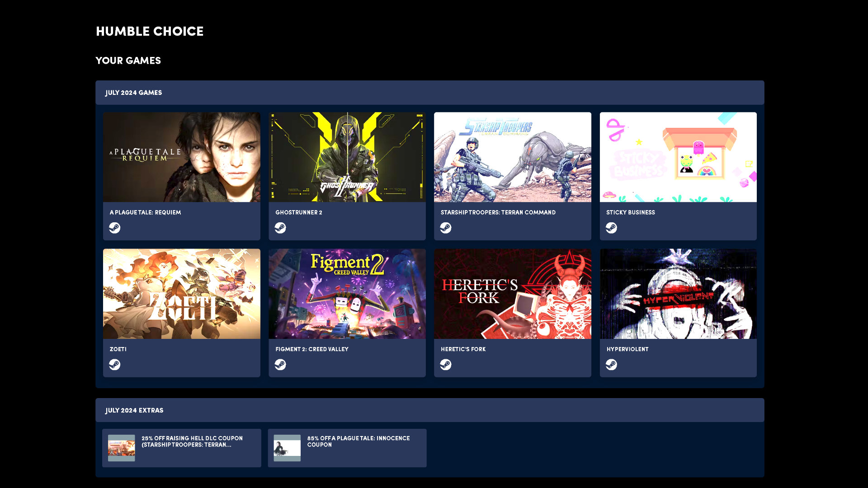The height and width of the screenshot is (488, 868).
Task: Click Steam icon under Hyperviolent
Action: [611, 364]
